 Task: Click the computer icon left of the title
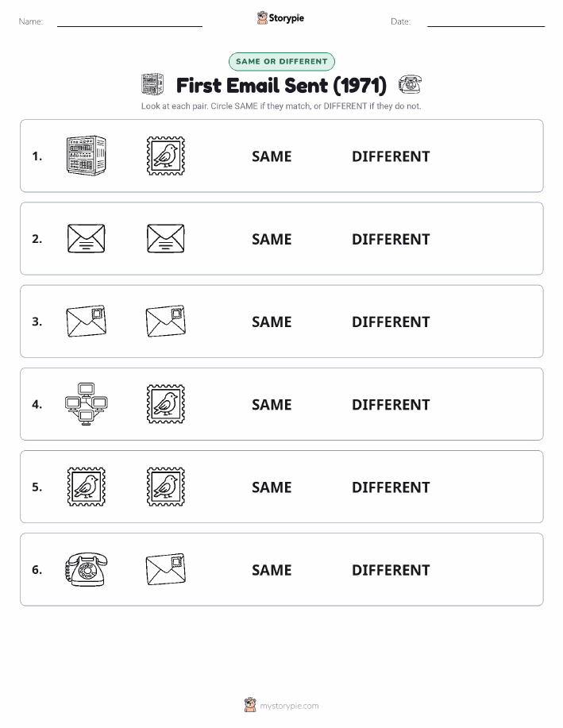tap(152, 84)
